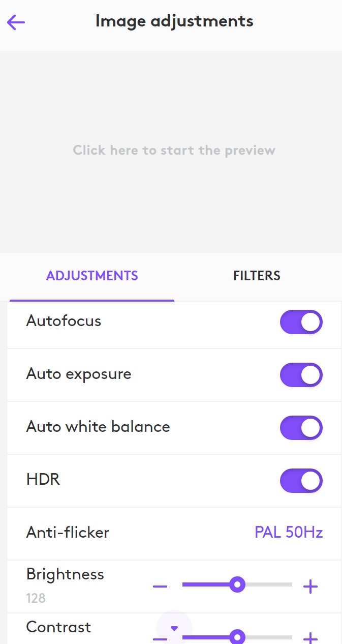The width and height of the screenshot is (342, 644).
Task: Click here to start the preview
Action: coord(174,151)
